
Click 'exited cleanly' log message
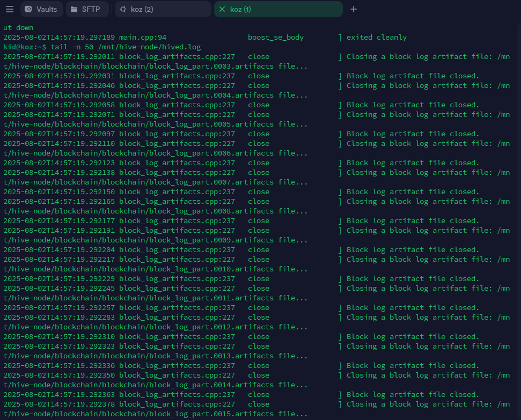click(x=377, y=37)
